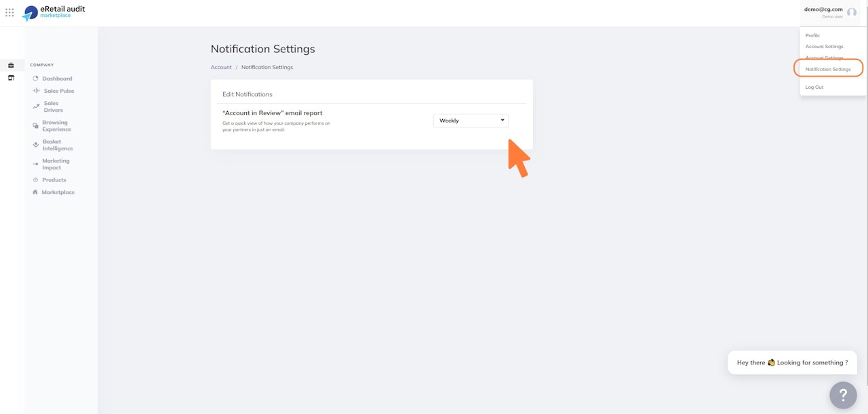Click the "Hey there" chat bubble
The height and width of the screenshot is (414, 868).
(792, 363)
